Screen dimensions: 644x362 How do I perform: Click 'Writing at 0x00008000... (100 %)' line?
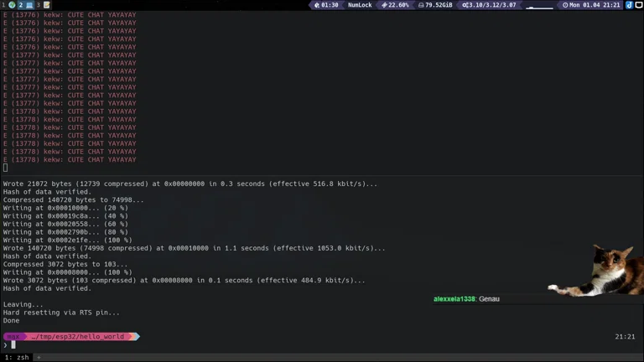tap(67, 272)
